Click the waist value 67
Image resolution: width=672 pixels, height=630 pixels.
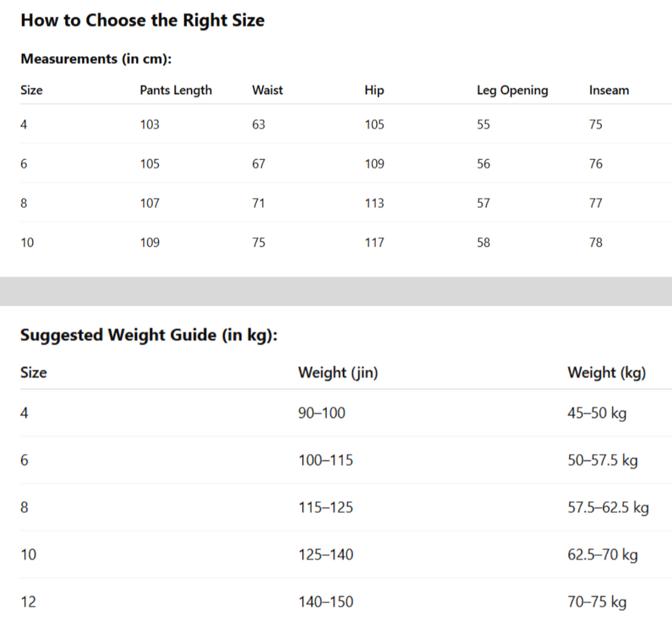pyautogui.click(x=258, y=164)
